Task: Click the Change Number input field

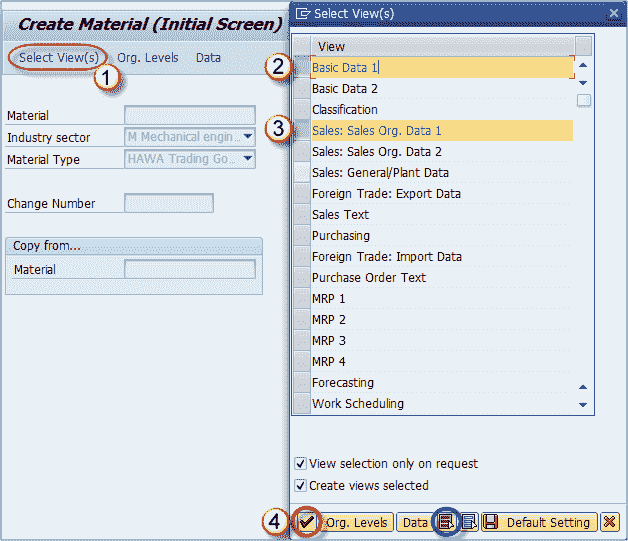Action: [169, 203]
